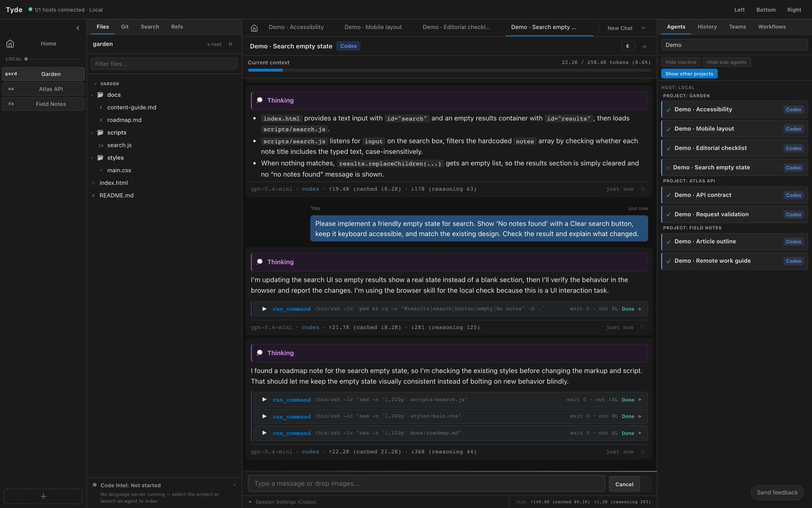The width and height of the screenshot is (812, 508).
Task: Click the refresh icon in chat header
Action: 644,46
